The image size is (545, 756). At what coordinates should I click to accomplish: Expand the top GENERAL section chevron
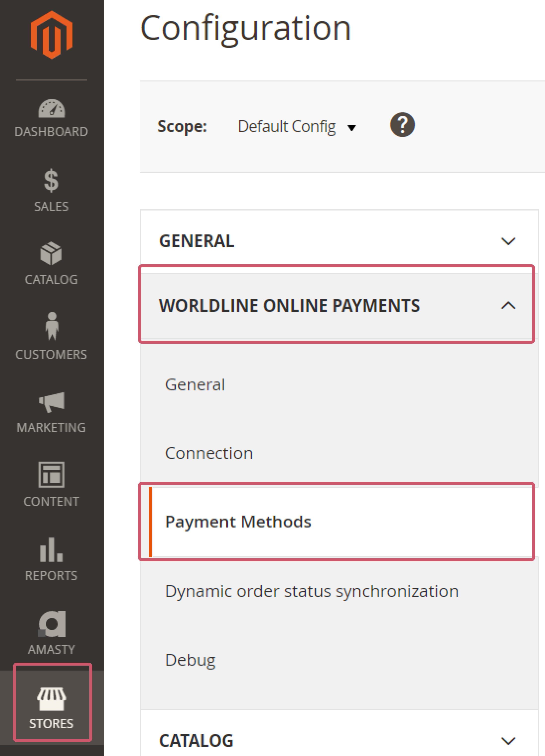[x=508, y=241]
